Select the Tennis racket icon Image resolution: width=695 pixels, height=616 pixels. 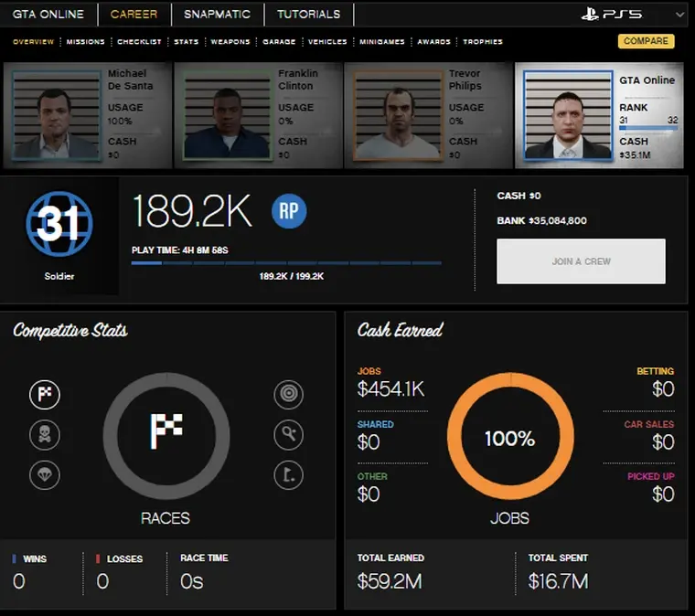click(x=288, y=435)
